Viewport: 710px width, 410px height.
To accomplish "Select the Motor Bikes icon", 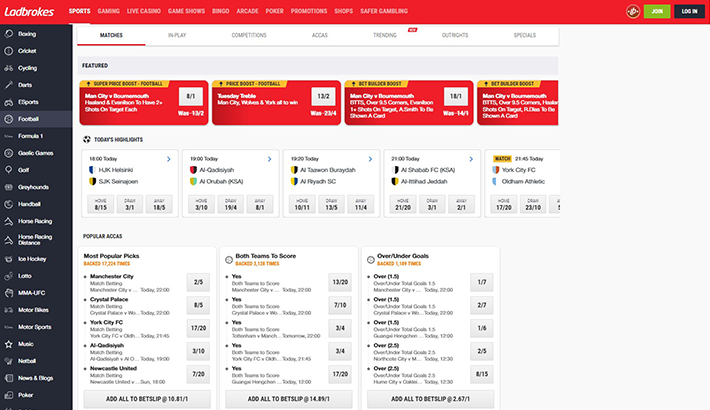I will 9,310.
